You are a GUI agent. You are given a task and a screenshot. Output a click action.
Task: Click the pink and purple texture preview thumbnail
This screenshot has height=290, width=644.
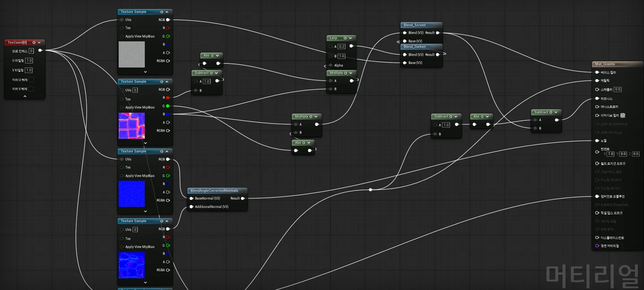(x=132, y=126)
